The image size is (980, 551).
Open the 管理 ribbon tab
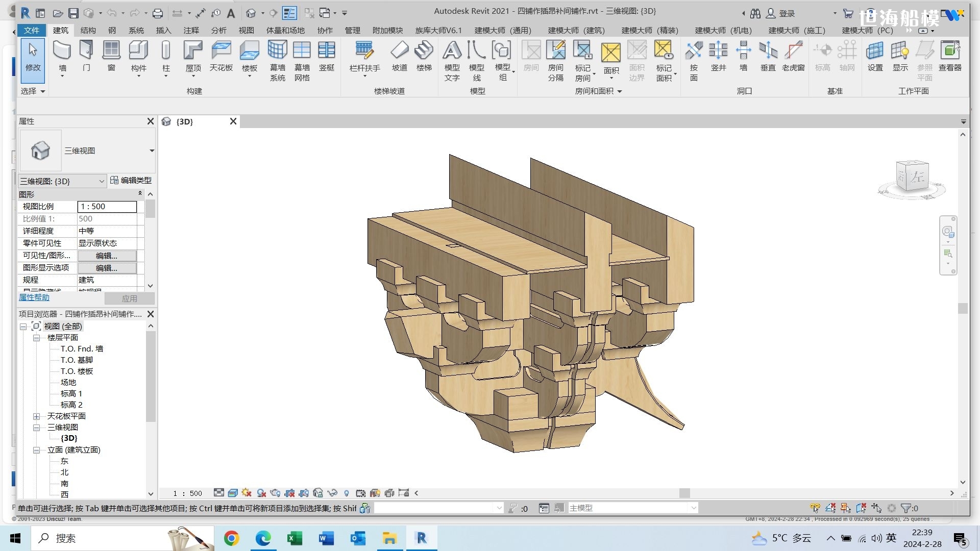point(352,30)
